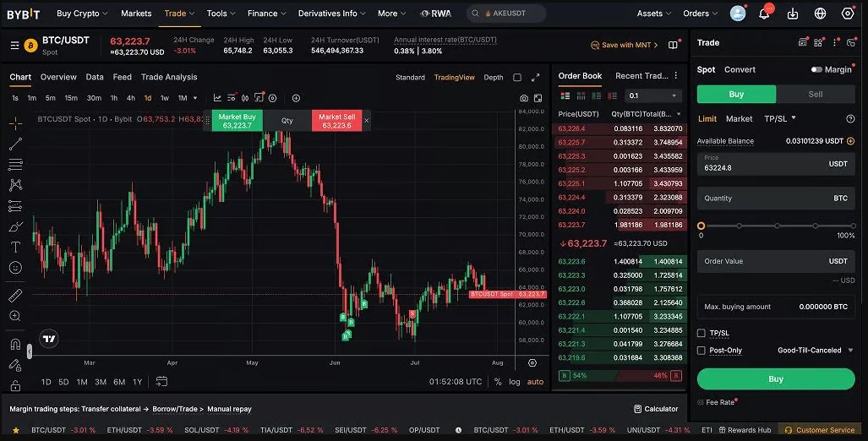Open the Markets menu item
Image resolution: width=868 pixels, height=441 pixels.
[136, 14]
